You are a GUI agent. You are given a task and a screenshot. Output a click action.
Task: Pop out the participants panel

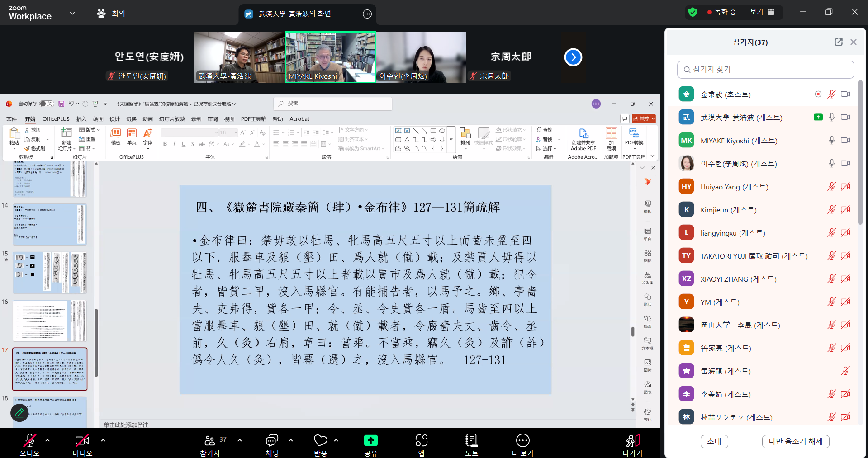[838, 42]
